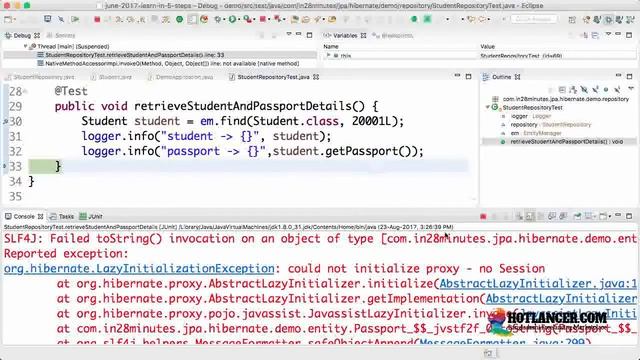Click the New file wizard toolbar icon
640x360 pixels.
tap(7, 19)
